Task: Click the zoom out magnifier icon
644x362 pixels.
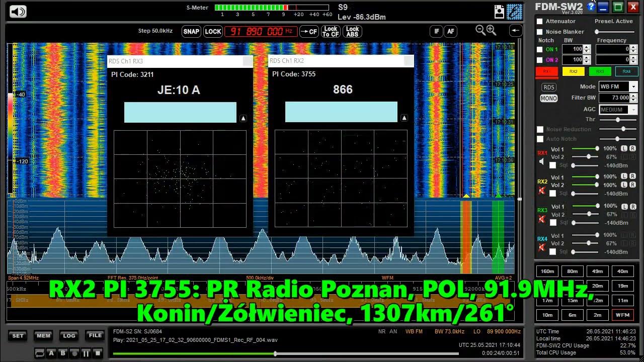Action: (x=480, y=30)
